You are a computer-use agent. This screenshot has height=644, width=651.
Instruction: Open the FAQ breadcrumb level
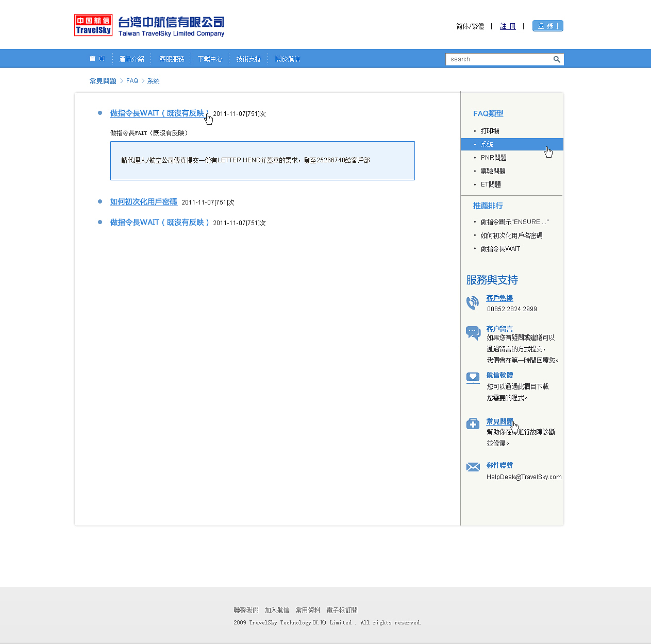pos(132,81)
